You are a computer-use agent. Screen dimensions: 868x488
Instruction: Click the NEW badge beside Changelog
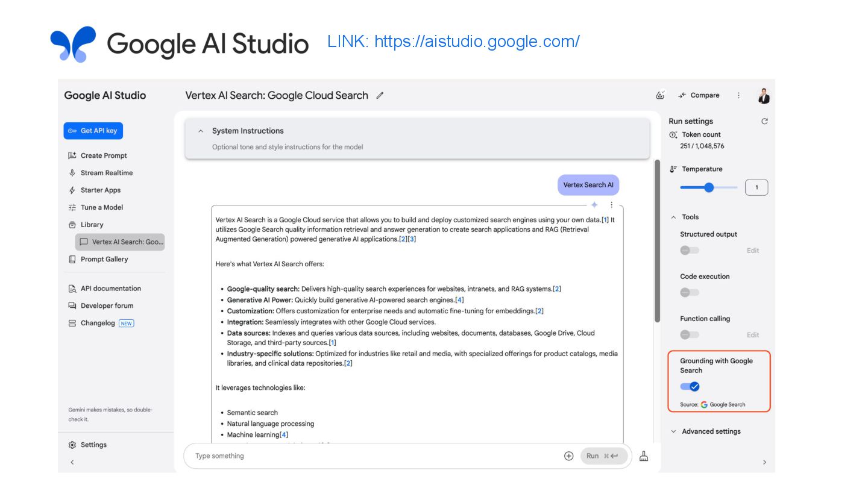pos(126,323)
